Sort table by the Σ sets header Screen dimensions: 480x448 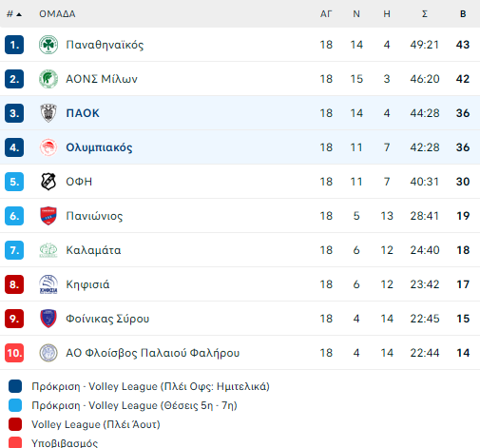click(425, 14)
